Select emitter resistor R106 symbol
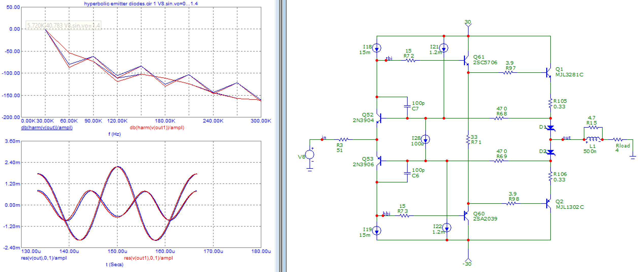This screenshot has height=272, width=644. coord(550,177)
